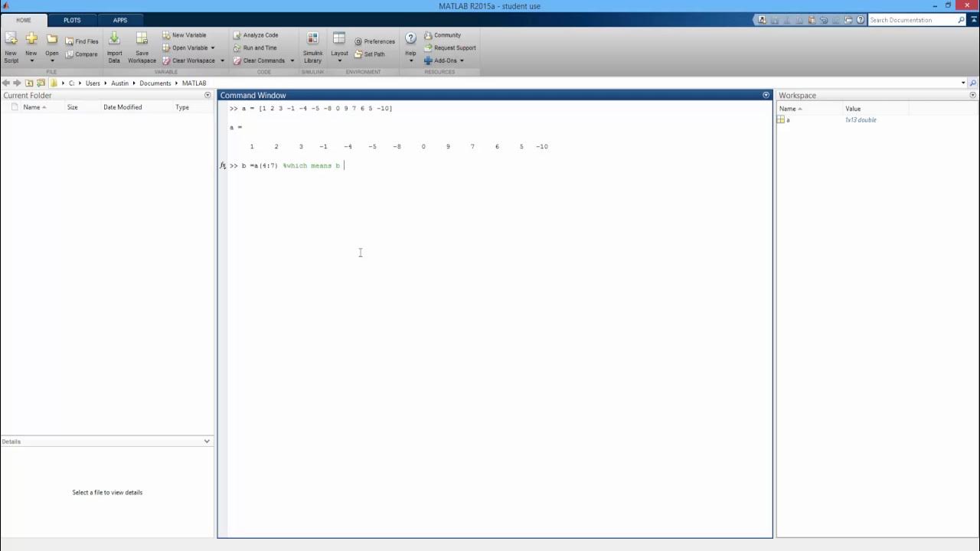Go forward in folder history
The height and width of the screenshot is (551, 980).
[x=17, y=83]
